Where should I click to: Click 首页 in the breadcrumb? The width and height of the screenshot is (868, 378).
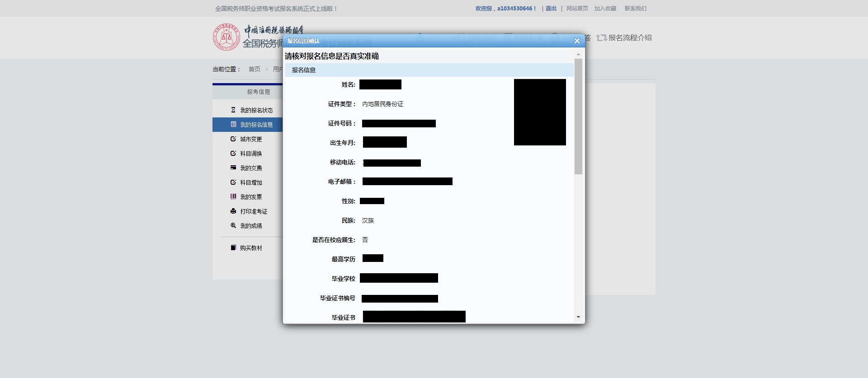[254, 69]
